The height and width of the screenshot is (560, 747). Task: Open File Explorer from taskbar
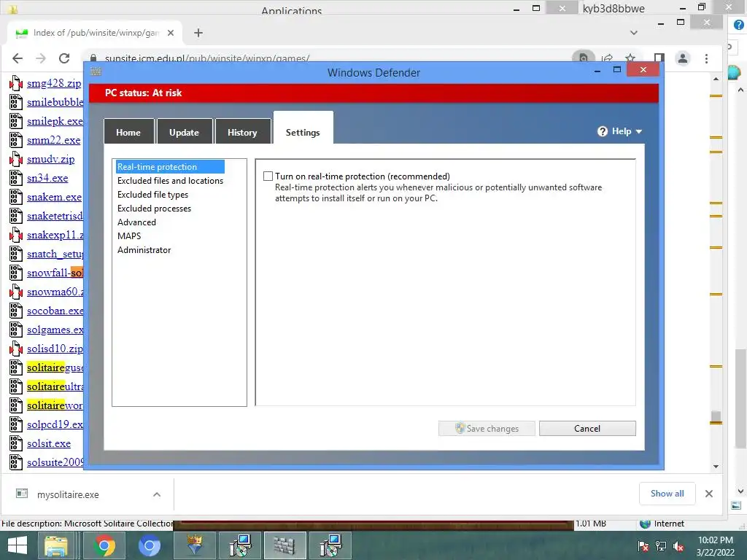(x=55, y=545)
